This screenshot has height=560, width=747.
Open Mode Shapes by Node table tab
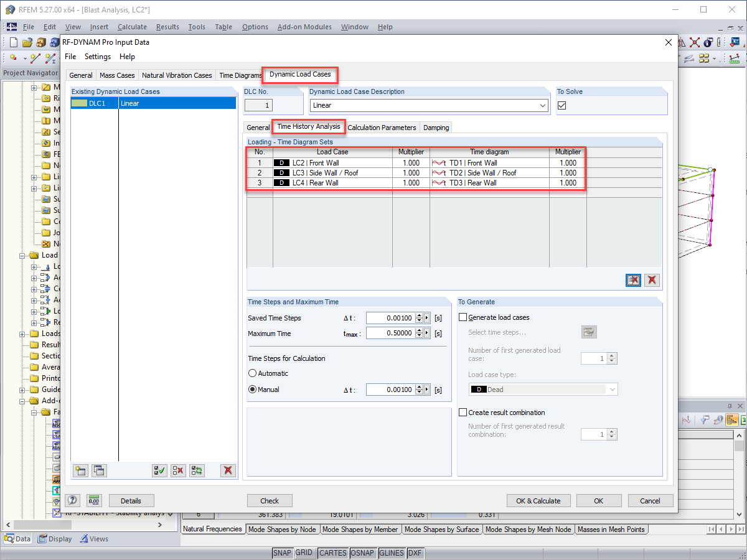tap(283, 530)
